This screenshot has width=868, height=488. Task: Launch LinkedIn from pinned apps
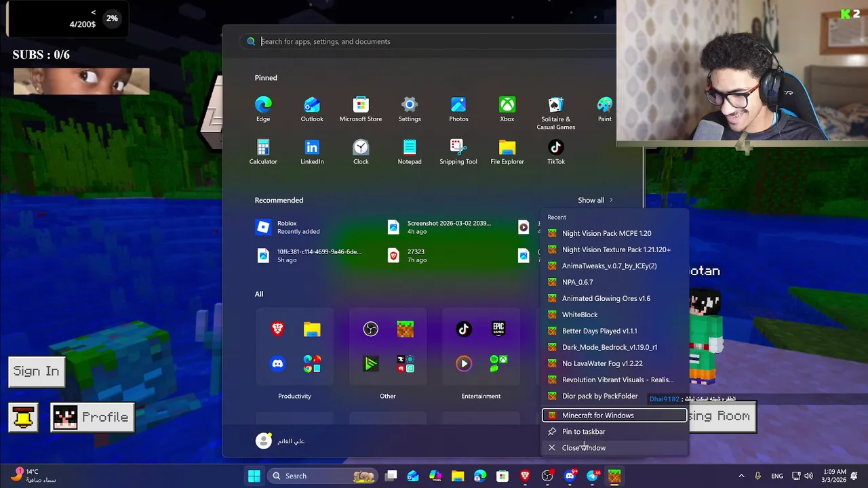pyautogui.click(x=312, y=152)
